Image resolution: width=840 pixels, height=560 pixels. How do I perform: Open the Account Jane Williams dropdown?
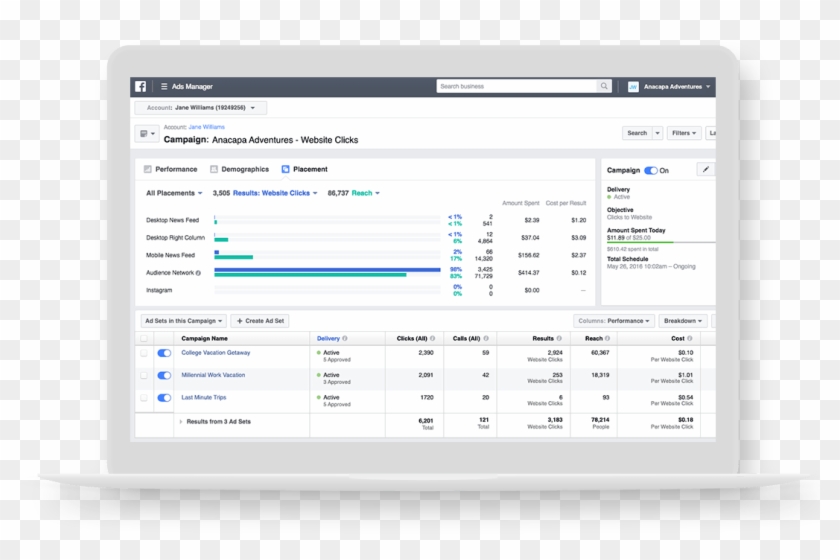click(201, 108)
